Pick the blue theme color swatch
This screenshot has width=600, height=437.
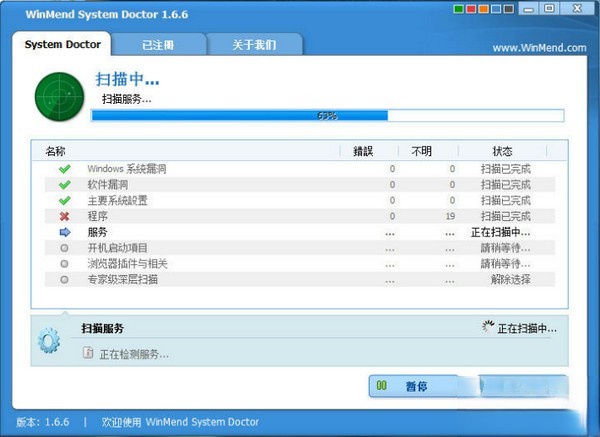(496, 9)
